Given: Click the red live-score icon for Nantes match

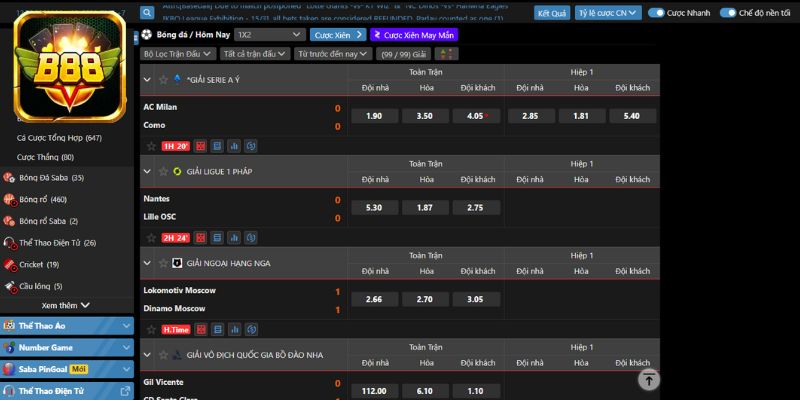Looking at the screenshot, I should [200, 238].
